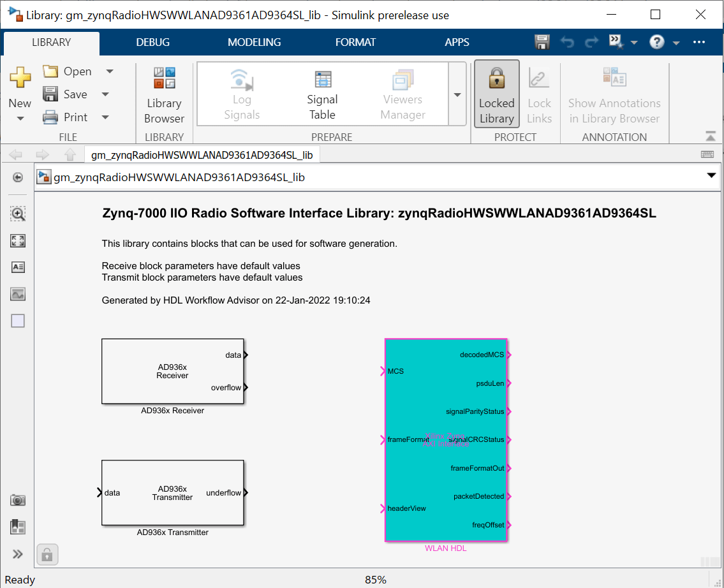Viewport: 724px width, 588px height.
Task: Open the Signal Table
Action: click(x=322, y=94)
